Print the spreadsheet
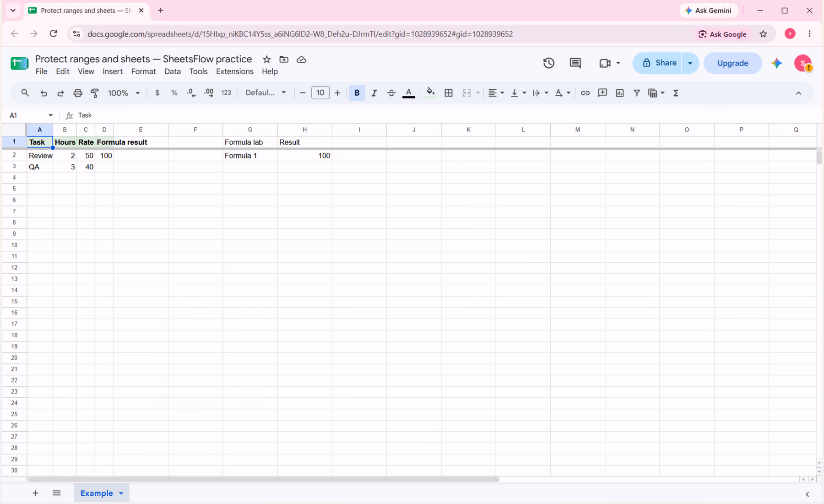The width and height of the screenshot is (824, 504). coord(78,93)
